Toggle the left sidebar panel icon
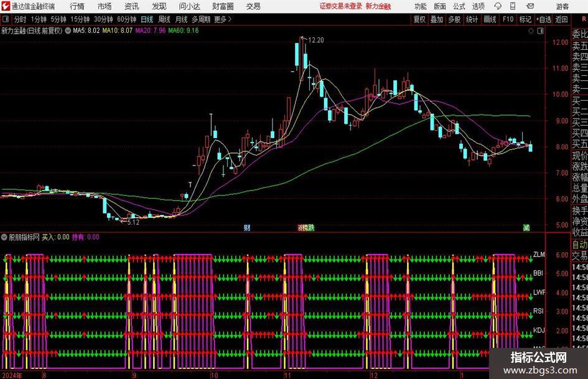Viewport: 588px width, 379px height. coord(6,19)
